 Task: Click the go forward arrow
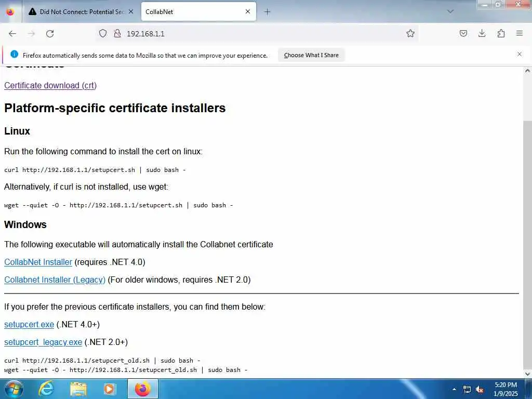point(31,34)
